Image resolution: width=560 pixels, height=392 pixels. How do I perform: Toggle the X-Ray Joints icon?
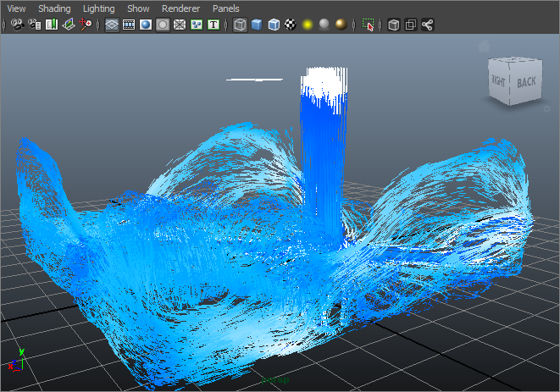click(x=428, y=25)
